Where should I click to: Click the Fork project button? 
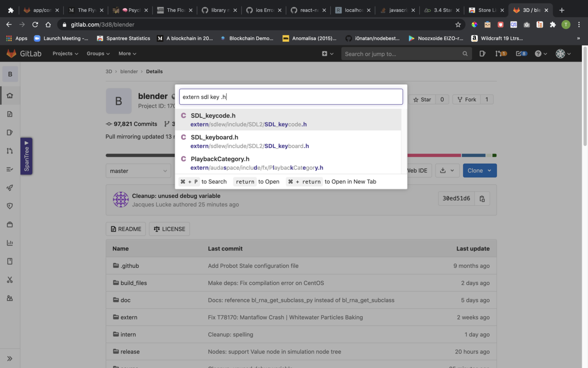(x=466, y=99)
